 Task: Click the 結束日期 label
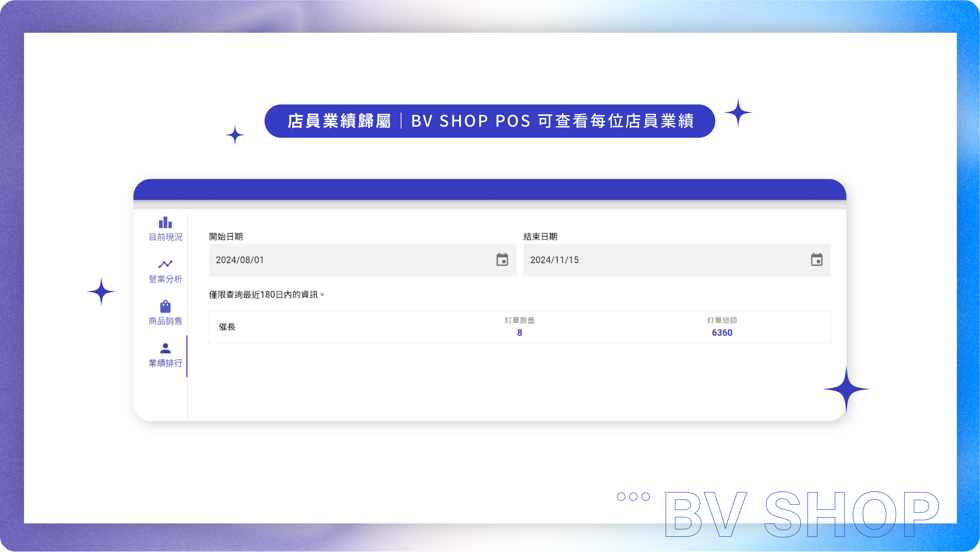[x=540, y=237]
